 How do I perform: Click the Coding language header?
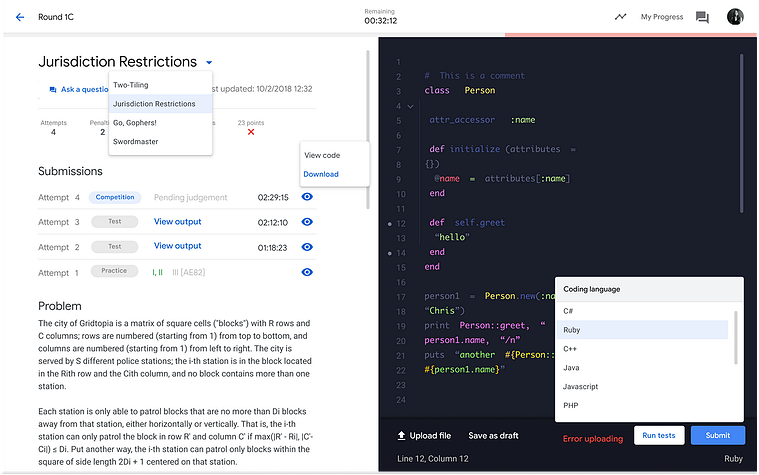pos(592,289)
